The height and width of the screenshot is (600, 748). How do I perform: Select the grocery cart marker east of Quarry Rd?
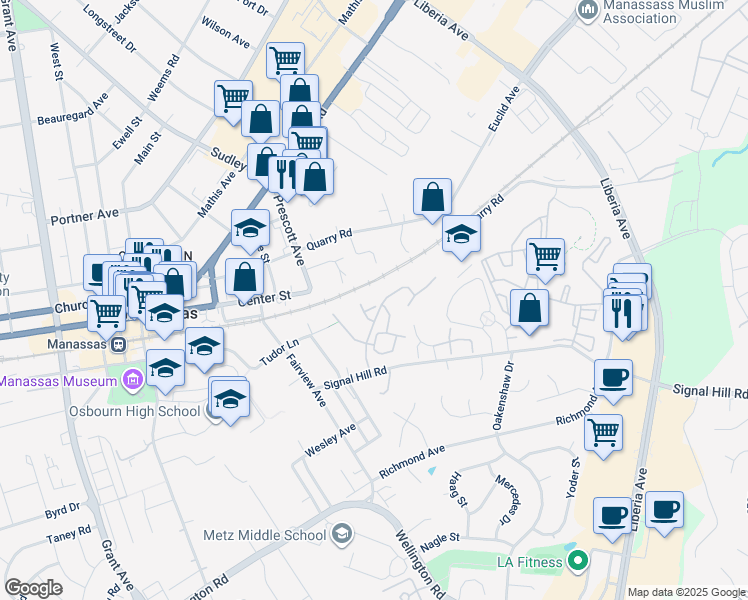click(x=546, y=258)
